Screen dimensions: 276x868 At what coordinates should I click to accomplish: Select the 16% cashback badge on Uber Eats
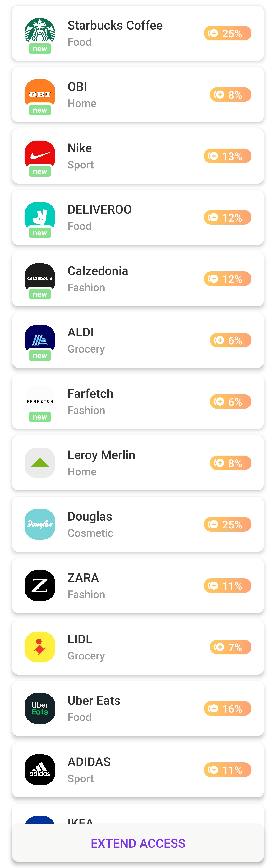[228, 708]
